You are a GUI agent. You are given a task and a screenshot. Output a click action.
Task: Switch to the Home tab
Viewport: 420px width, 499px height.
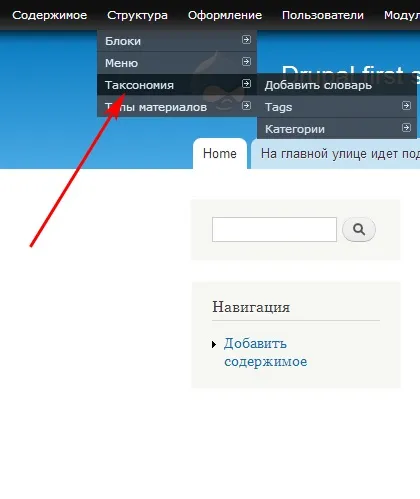coord(220,154)
